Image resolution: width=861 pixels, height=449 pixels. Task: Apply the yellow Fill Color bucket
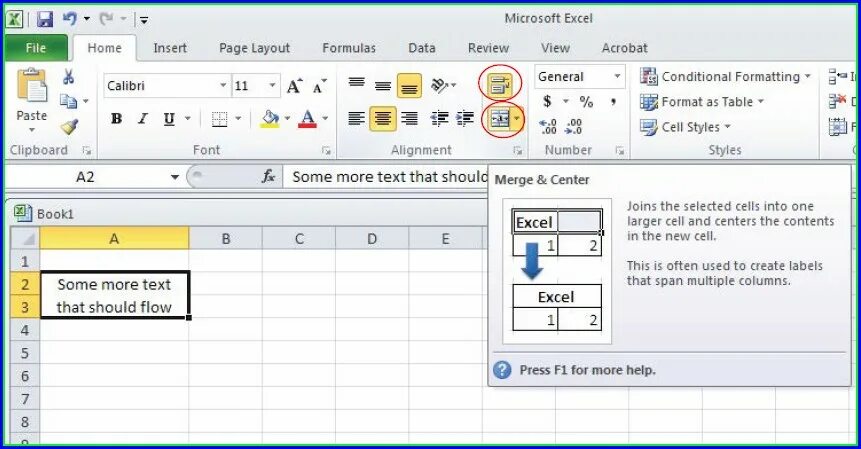coord(269,119)
